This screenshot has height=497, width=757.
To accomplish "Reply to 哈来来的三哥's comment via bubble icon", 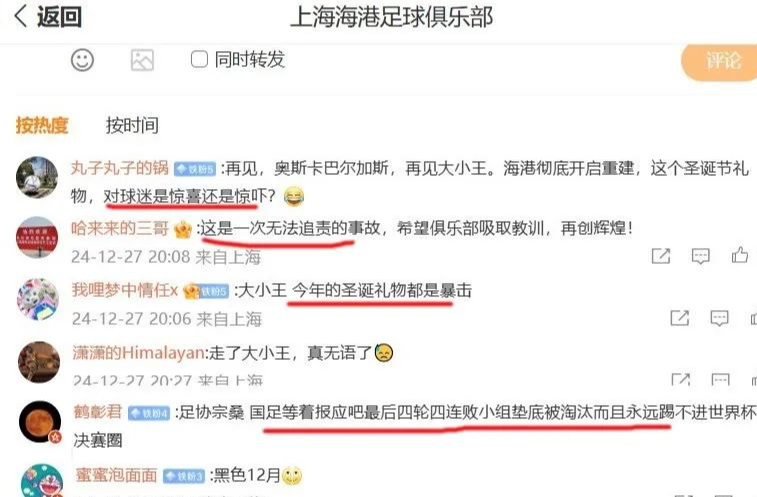I will tap(701, 256).
